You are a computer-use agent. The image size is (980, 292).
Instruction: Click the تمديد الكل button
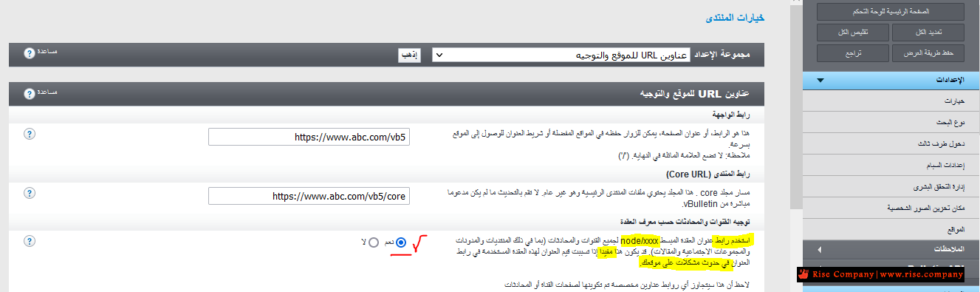[928, 33]
